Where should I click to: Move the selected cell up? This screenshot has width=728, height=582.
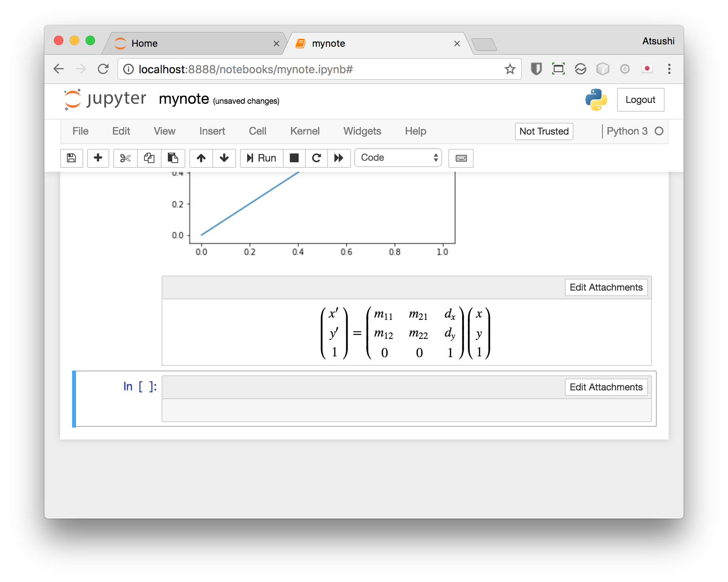click(201, 158)
